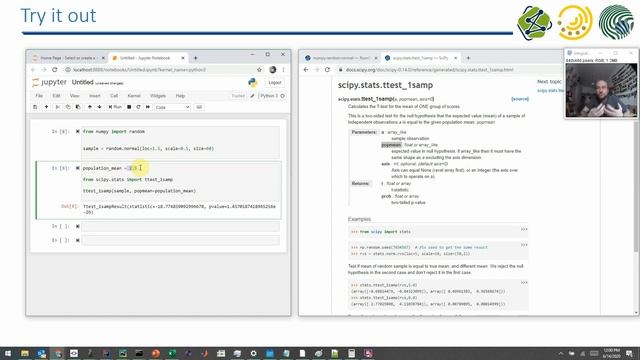Open the cell type Code dropdown

pyautogui.click(x=172, y=107)
